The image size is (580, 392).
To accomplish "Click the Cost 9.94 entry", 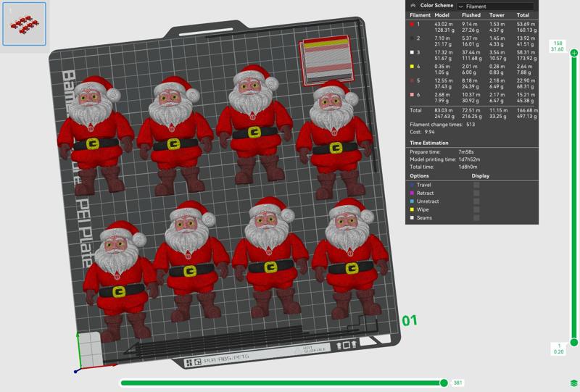I will point(422,132).
